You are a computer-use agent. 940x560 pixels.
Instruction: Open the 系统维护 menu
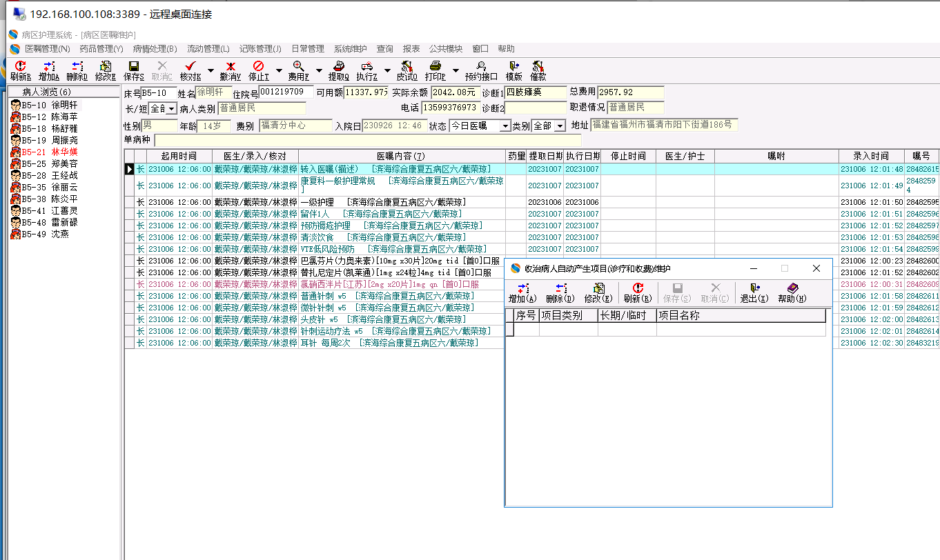pyautogui.click(x=351, y=49)
